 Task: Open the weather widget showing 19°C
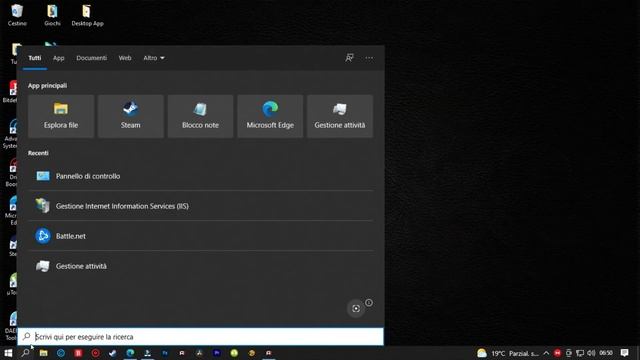coord(508,353)
